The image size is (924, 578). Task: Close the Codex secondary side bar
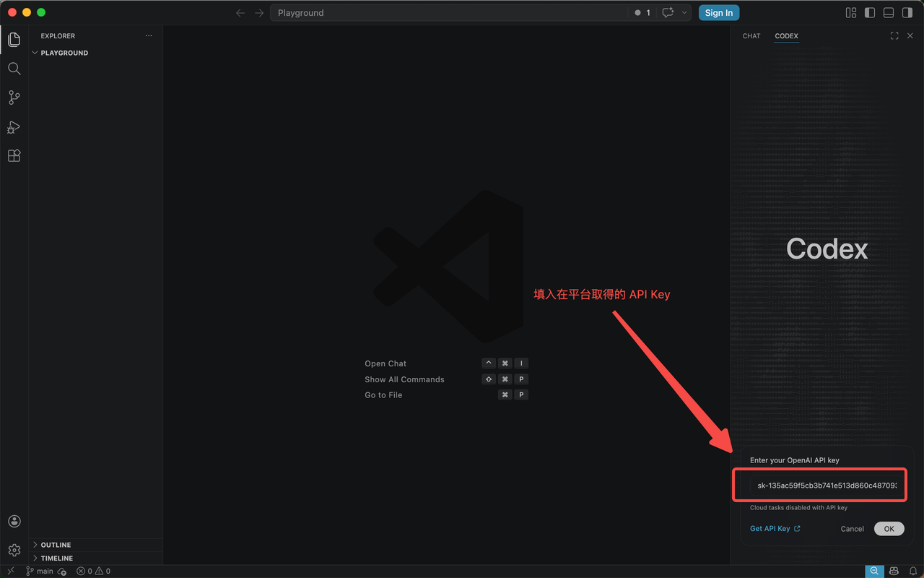910,36
